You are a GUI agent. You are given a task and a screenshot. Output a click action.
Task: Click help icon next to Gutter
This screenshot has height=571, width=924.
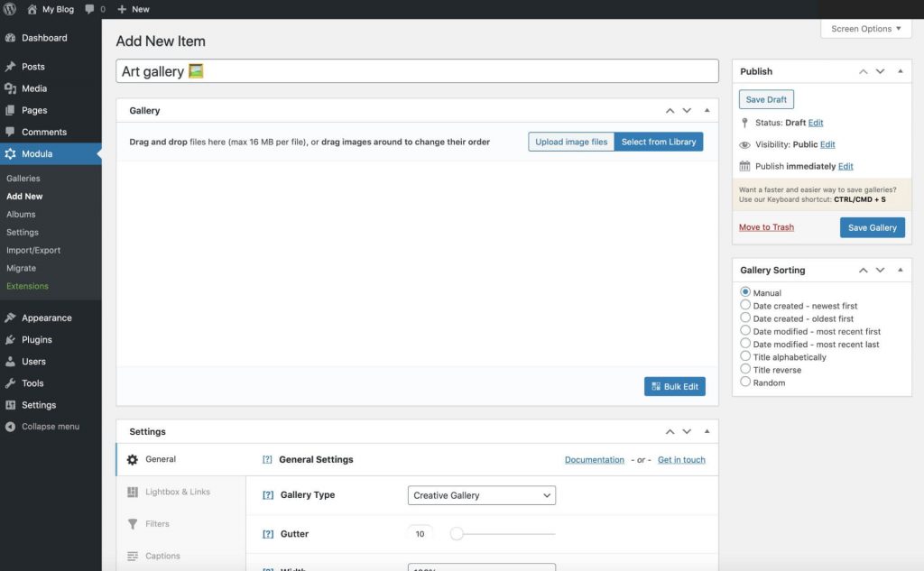267,534
